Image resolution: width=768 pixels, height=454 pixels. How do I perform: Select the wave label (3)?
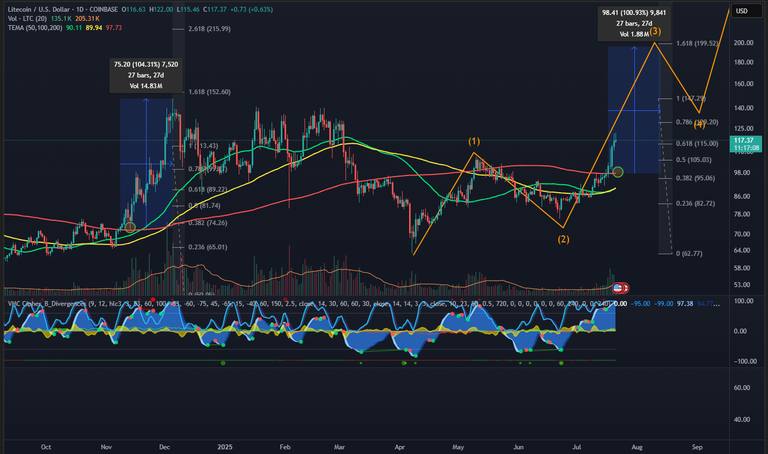pyautogui.click(x=655, y=31)
